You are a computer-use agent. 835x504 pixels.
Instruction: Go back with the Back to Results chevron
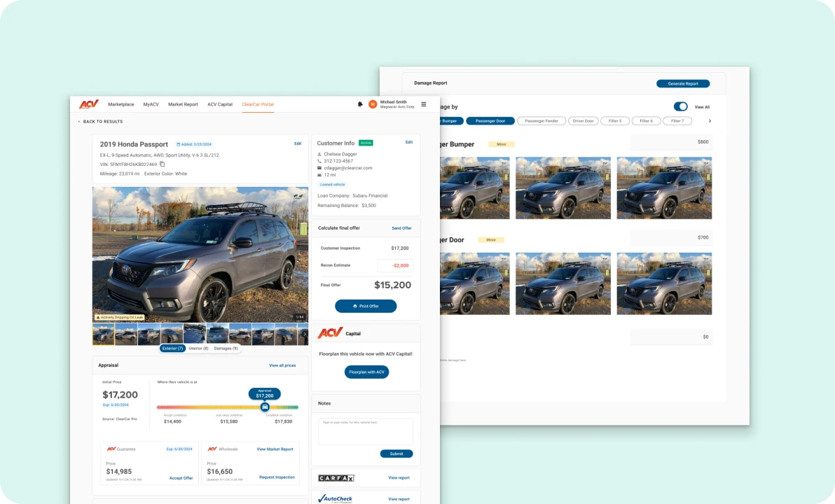(79, 121)
